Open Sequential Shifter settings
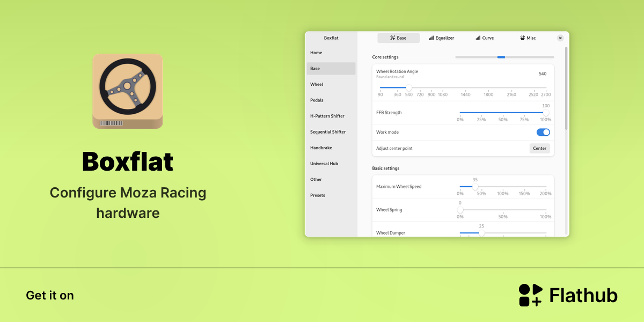The height and width of the screenshot is (322, 644). [331, 132]
